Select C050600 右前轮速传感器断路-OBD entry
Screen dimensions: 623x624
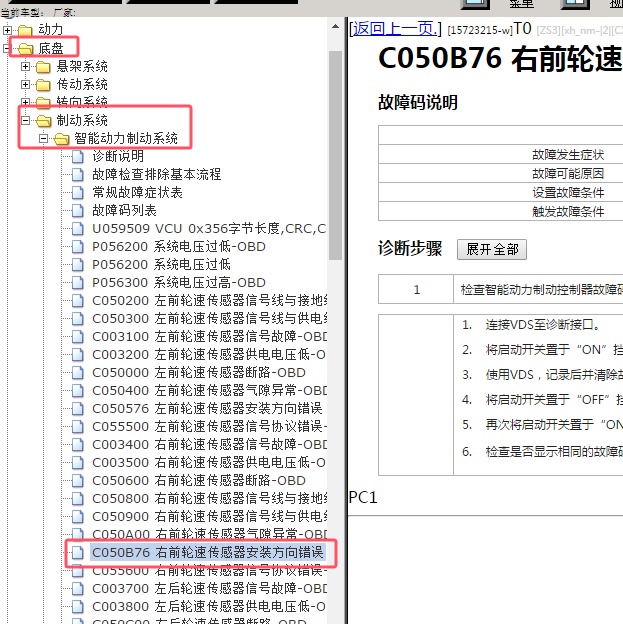pos(199,481)
